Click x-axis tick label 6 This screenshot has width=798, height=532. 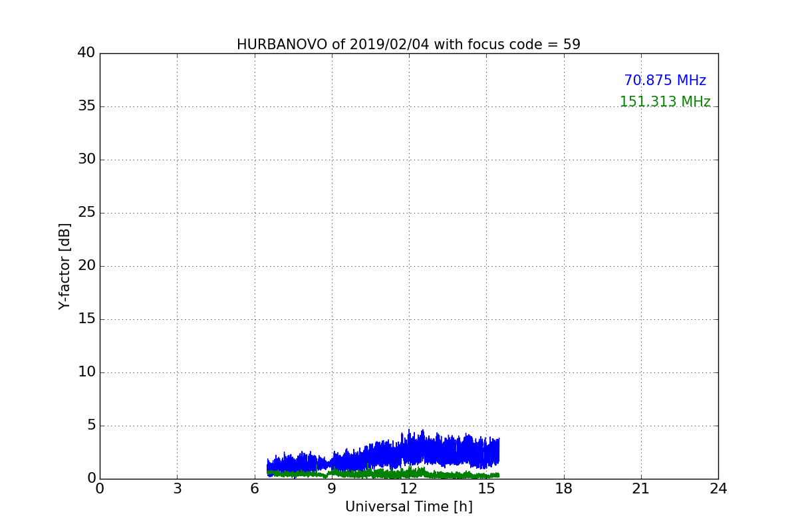click(x=255, y=489)
